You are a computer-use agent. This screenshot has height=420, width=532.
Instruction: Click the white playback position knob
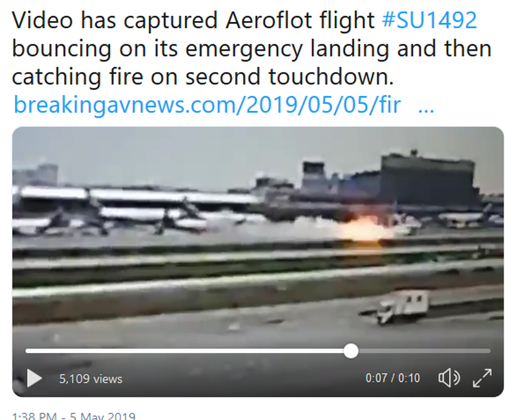click(351, 351)
